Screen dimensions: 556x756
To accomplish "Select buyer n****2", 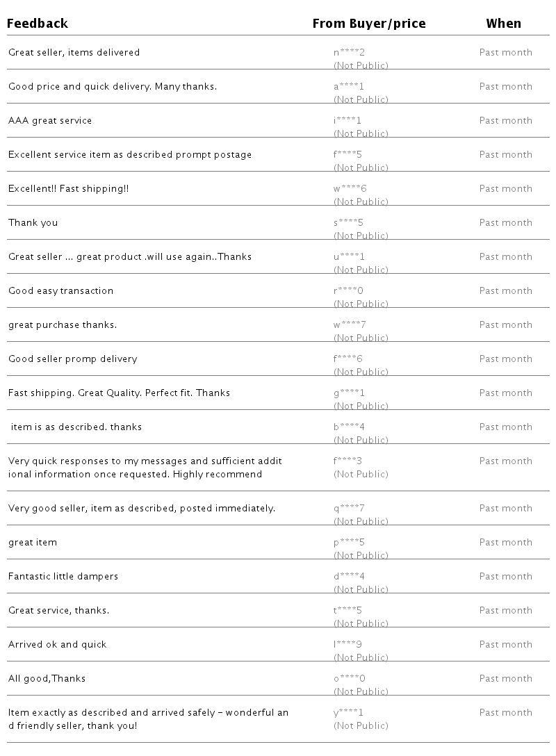I will click(349, 53).
